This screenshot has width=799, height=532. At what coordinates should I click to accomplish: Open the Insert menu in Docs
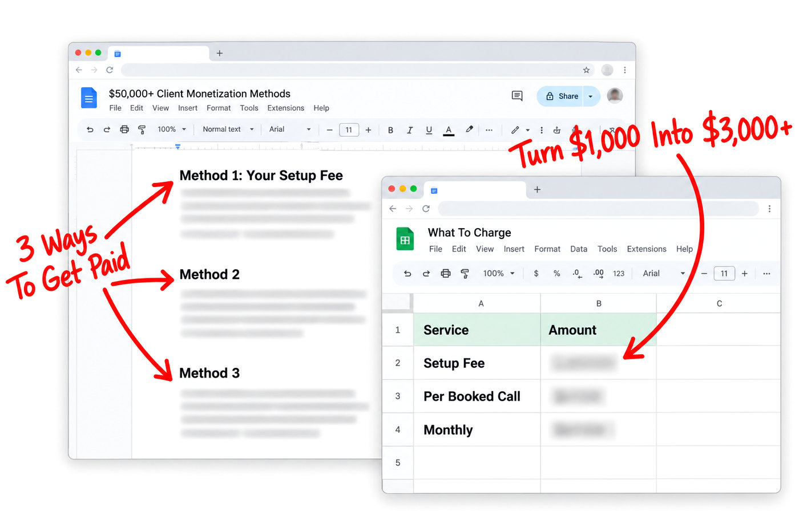pos(188,108)
